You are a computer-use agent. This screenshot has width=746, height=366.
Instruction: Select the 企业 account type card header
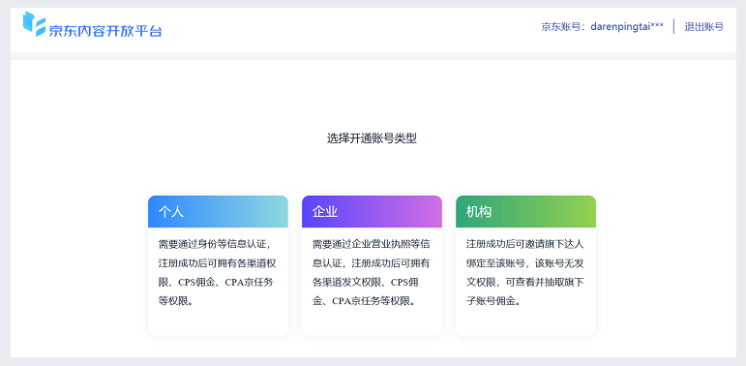(x=372, y=212)
